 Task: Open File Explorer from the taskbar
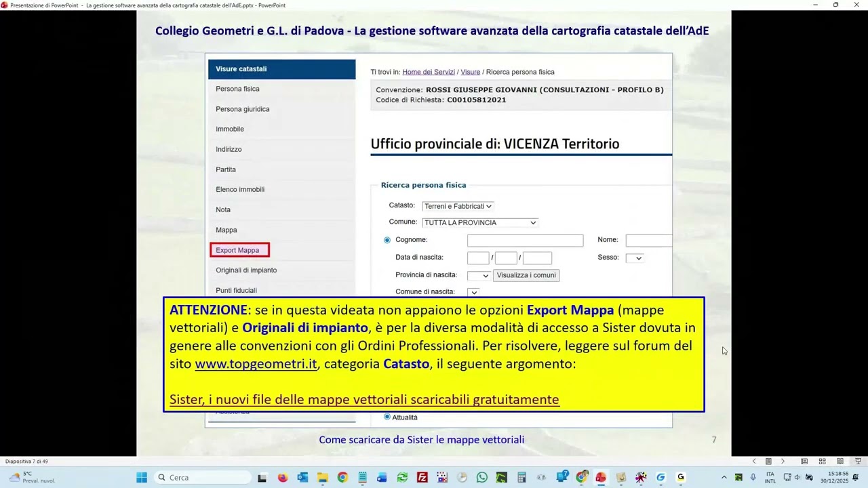(323, 477)
